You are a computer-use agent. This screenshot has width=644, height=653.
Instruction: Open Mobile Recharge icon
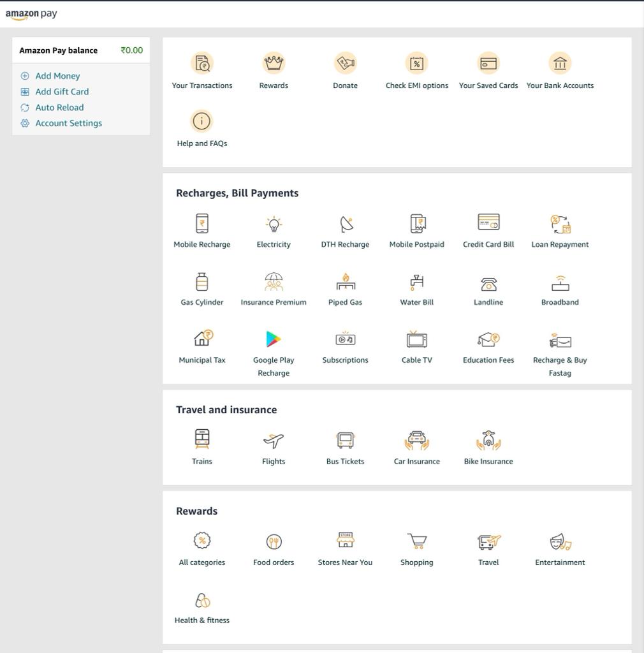tap(201, 224)
